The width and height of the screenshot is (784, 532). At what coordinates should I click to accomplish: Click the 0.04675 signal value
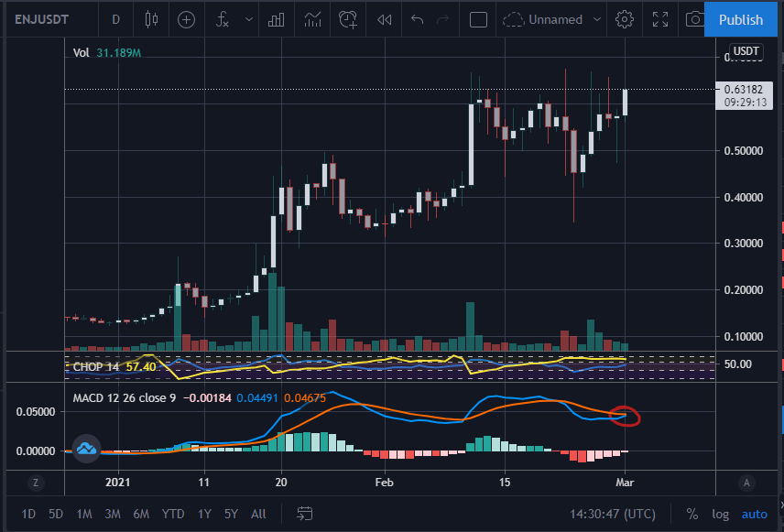tap(305, 398)
